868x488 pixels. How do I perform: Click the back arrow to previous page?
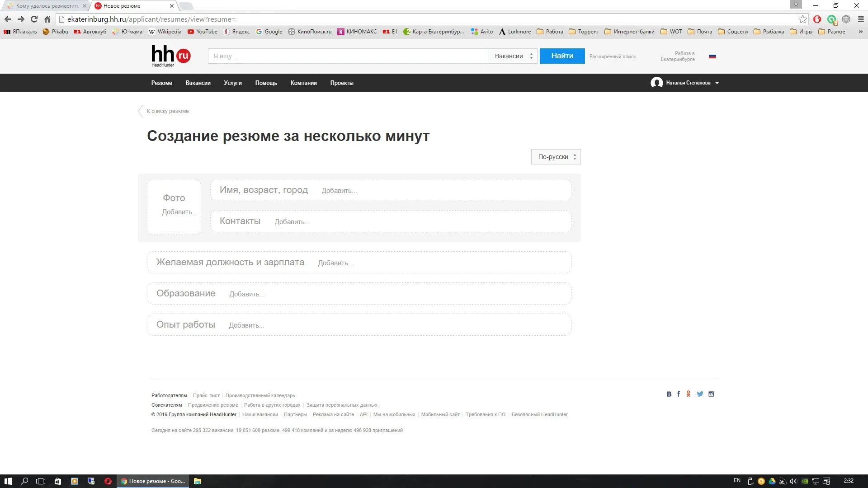[x=8, y=19]
